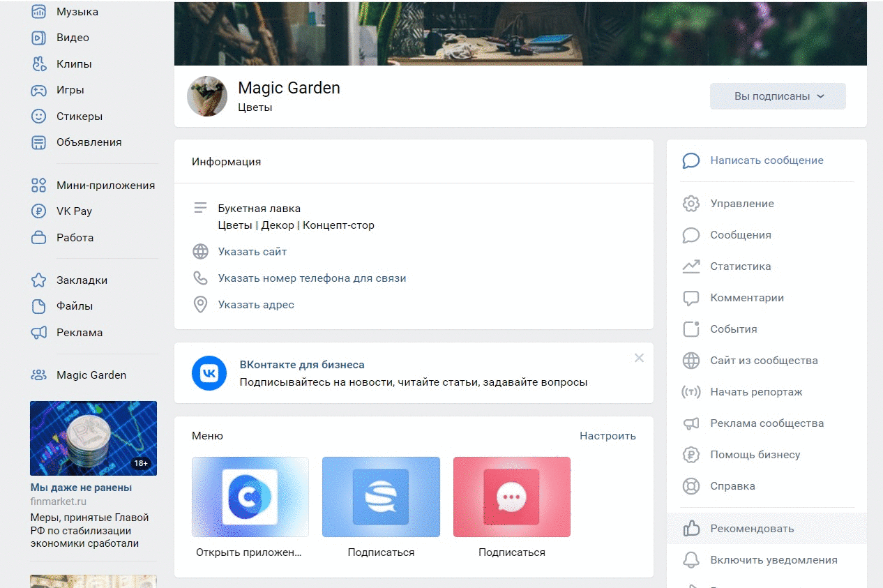Click the Статистика chart icon

tap(690, 266)
